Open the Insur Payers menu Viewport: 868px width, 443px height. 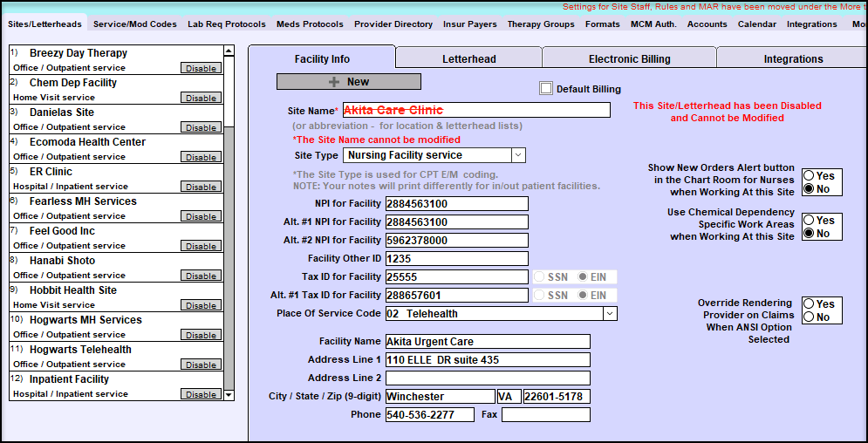(469, 24)
